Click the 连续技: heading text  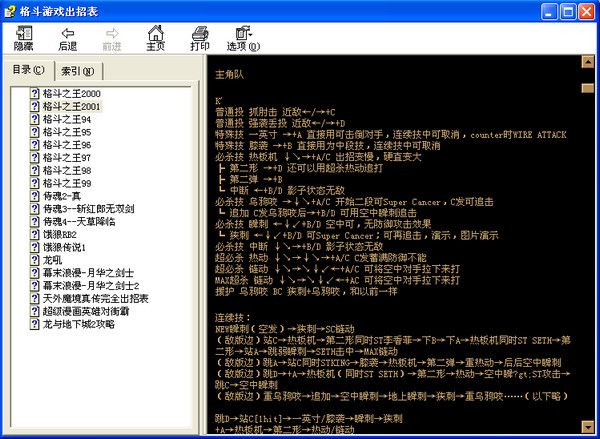coord(233,318)
